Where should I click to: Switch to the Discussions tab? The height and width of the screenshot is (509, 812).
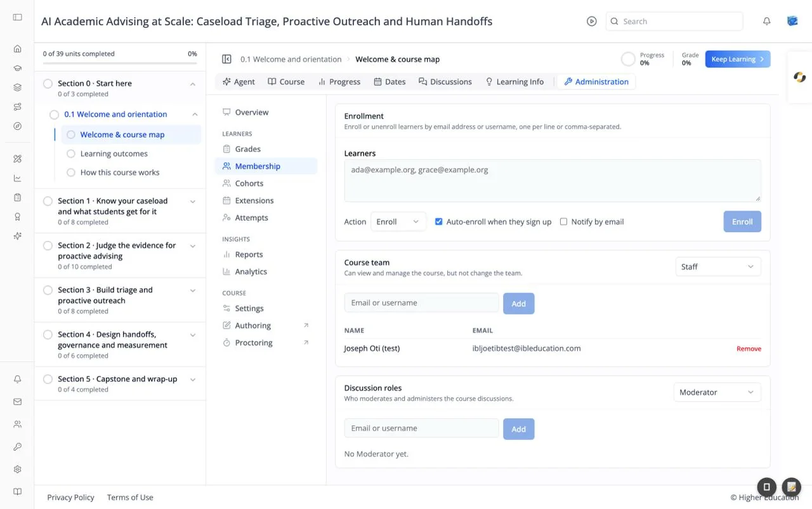(445, 82)
